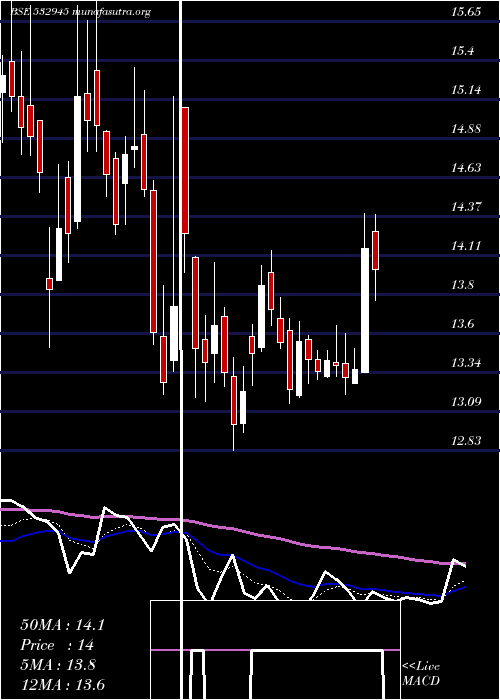500x700 pixels.
Task: Click the 50MA : 14.1 readout
Action: (62, 625)
